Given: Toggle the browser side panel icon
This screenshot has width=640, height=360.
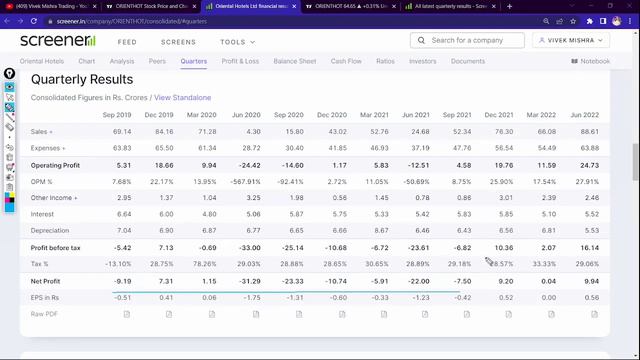Looking at the screenshot, I should point(603,21).
